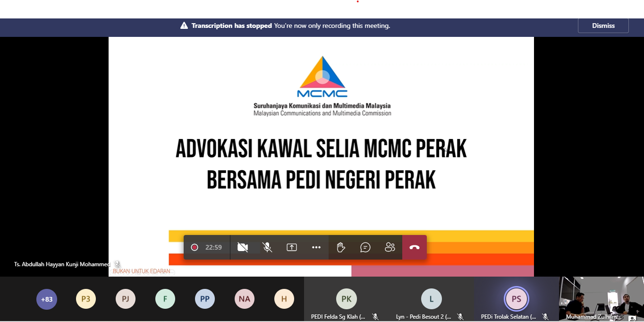The height and width of the screenshot is (322, 644).
Task: Select participant avatar P3
Action: [86, 299]
